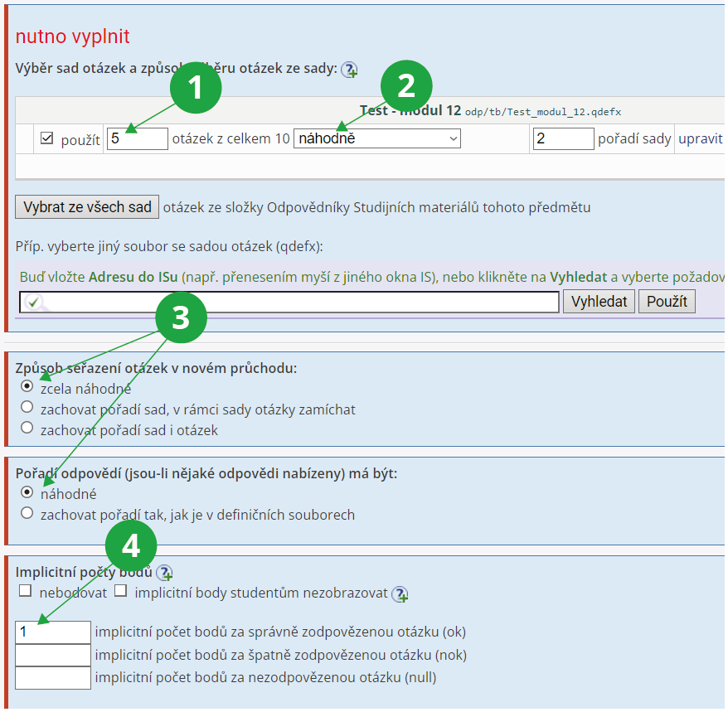Select 'zachovat pořadí sad i otázek' radio
Viewport: 728px width, 712px height.
[x=27, y=429]
